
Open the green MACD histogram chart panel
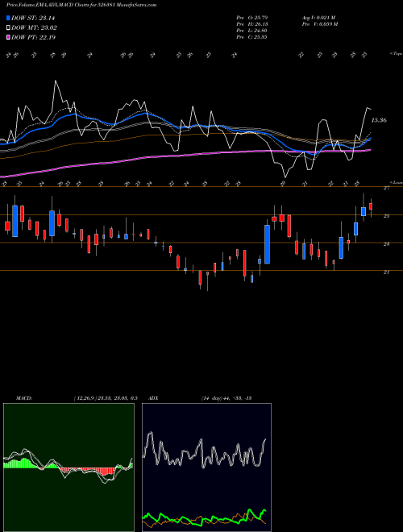pyautogui.click(x=69, y=468)
